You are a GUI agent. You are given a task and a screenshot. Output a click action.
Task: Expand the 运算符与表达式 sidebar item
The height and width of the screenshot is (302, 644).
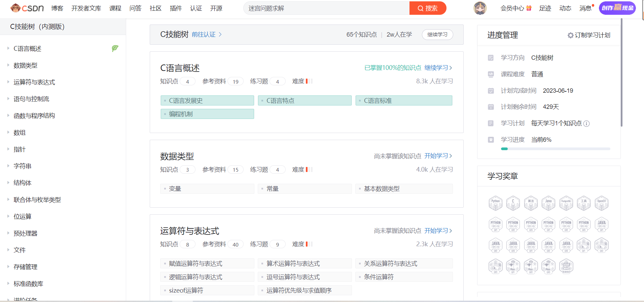point(8,82)
